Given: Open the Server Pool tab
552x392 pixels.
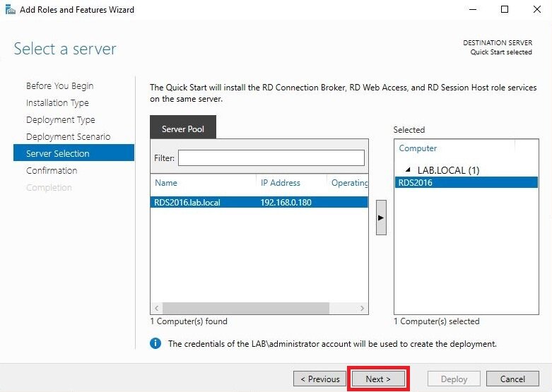Looking at the screenshot, I should click(x=183, y=127).
